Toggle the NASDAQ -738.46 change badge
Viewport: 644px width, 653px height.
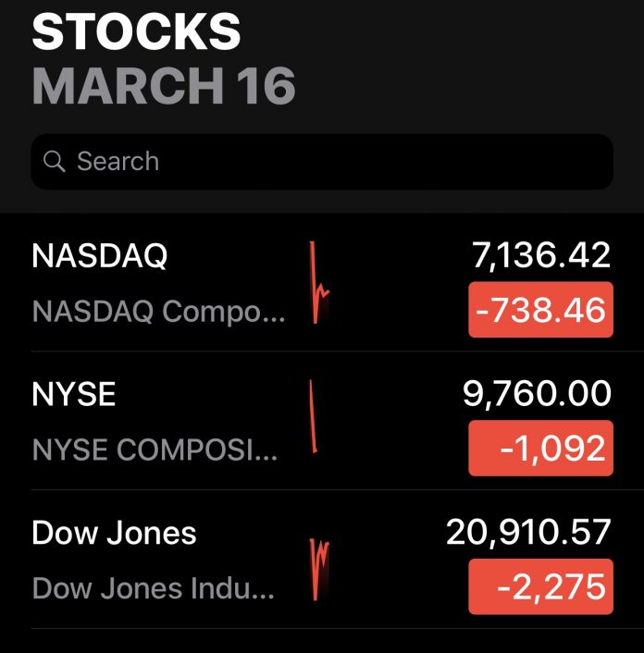pyautogui.click(x=540, y=310)
